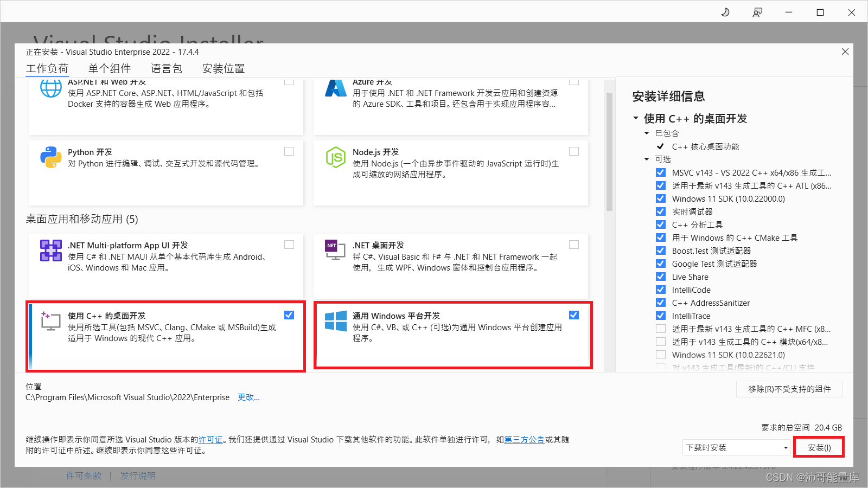Click the Azure development logo icon
This screenshot has height=488, width=868.
tap(336, 88)
